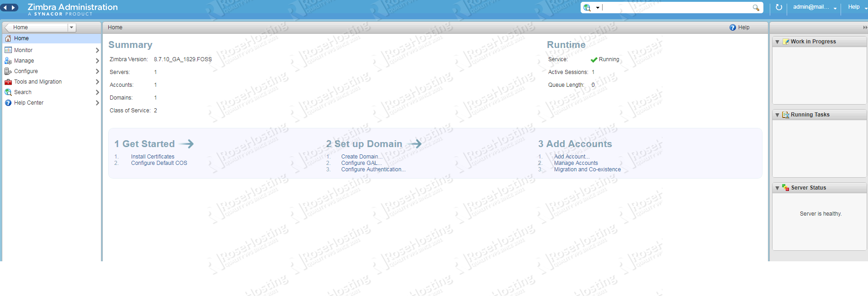Go back with the left arrow button
The height and width of the screenshot is (296, 868).
[5, 7]
